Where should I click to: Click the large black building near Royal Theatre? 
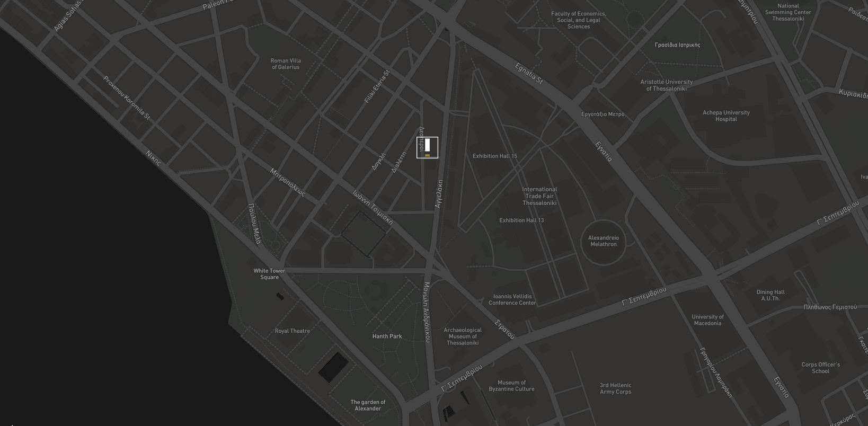pos(333,367)
